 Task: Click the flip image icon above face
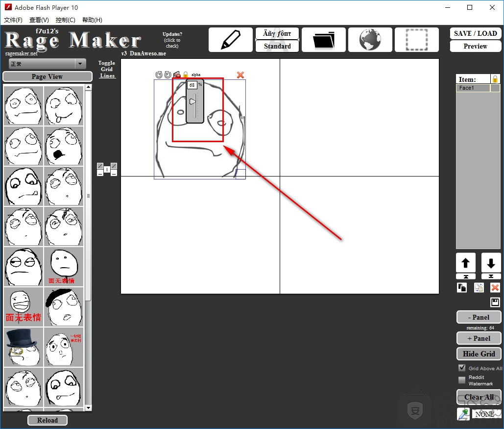click(x=177, y=75)
